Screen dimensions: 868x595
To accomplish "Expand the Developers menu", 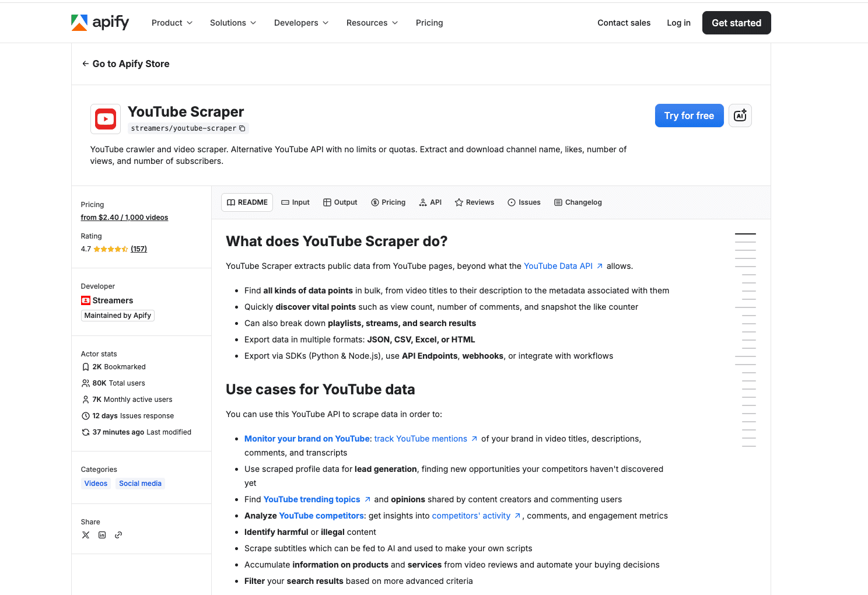I will (301, 23).
